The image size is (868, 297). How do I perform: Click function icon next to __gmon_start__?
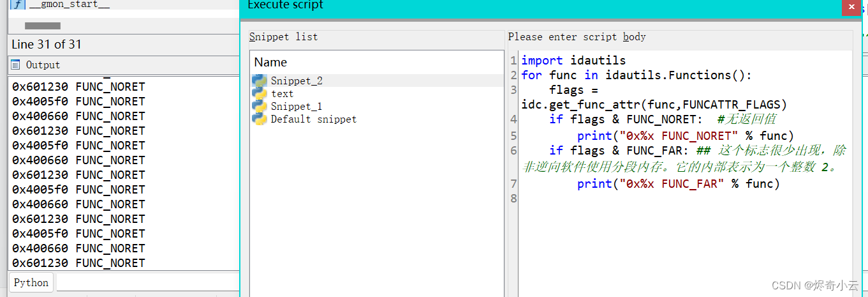click(x=17, y=4)
